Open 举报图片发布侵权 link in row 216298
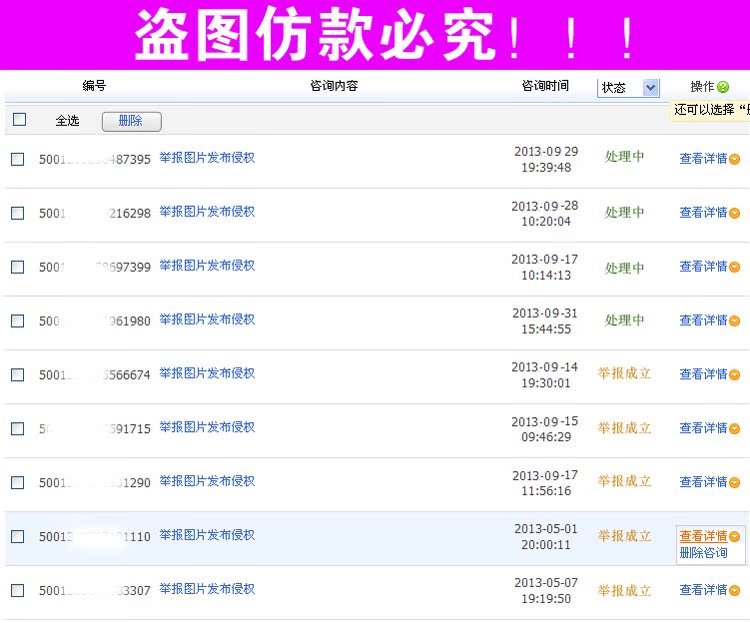Screen dimensions: 750x623 (207, 211)
